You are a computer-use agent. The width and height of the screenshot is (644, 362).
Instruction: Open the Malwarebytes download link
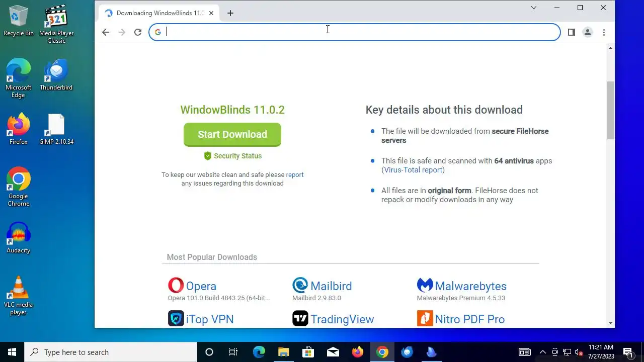pos(470,286)
